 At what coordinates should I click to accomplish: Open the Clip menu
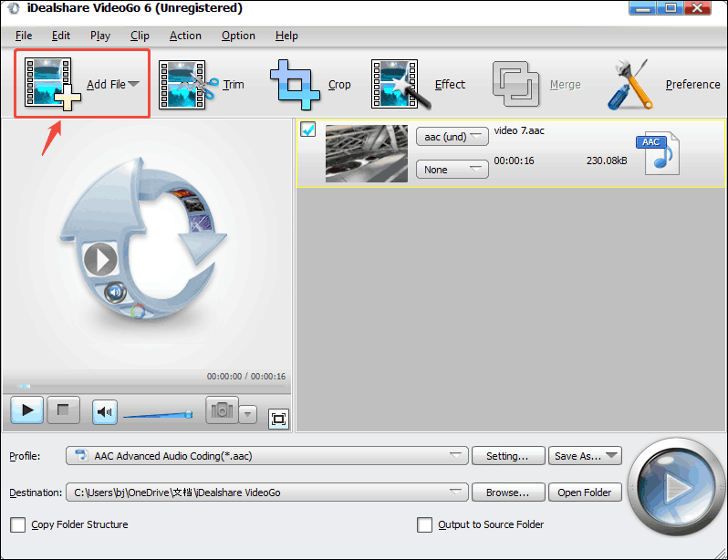pyautogui.click(x=140, y=36)
